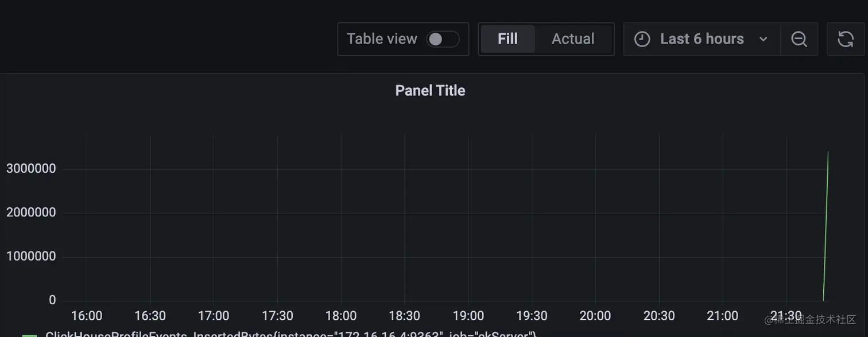Click the 3000000 Y-axis value
This screenshot has width=868, height=337.
[31, 169]
